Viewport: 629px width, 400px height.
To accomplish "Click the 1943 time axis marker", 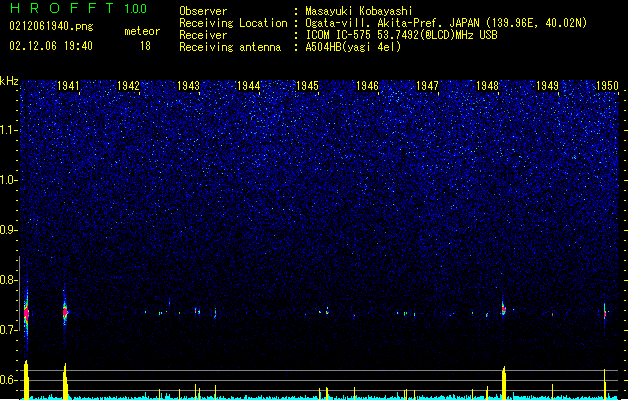I will click(x=188, y=86).
